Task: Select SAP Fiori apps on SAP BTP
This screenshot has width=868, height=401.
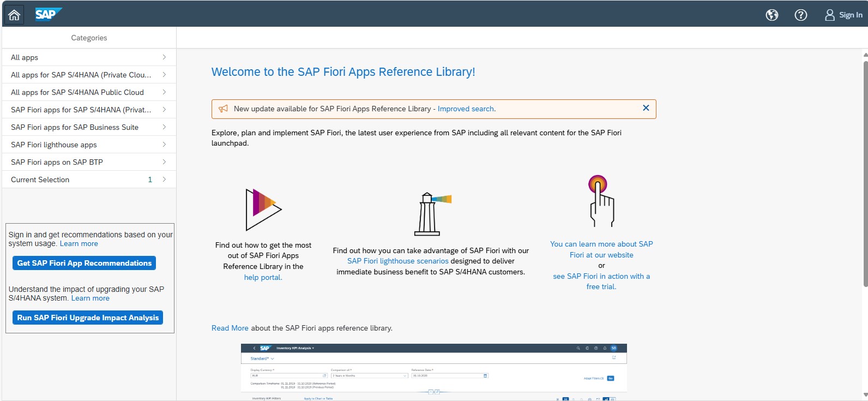Action: [x=57, y=162]
